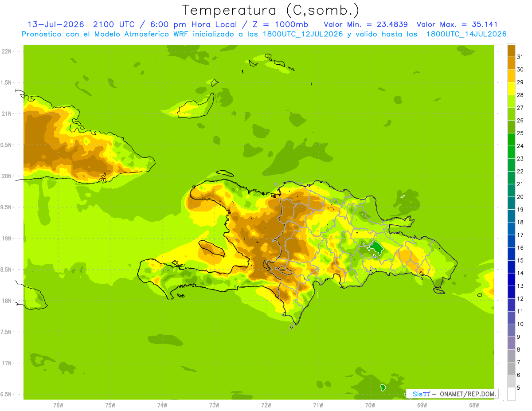The height and width of the screenshot is (411, 532).
Task: Click '1800UTC_14JUL2026' valid-until time
Action: (466, 34)
